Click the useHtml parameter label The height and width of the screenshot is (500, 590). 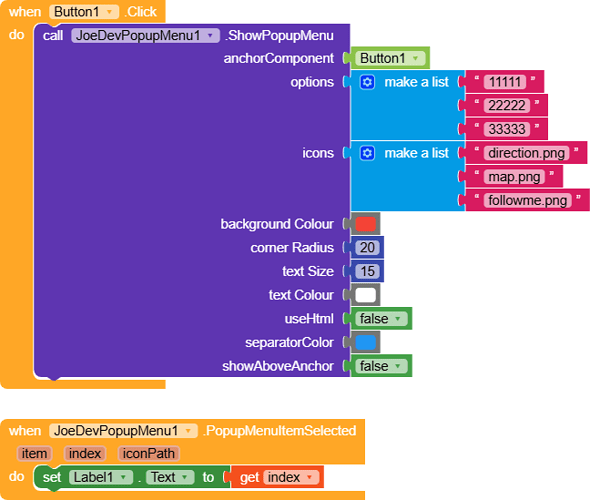tap(309, 319)
